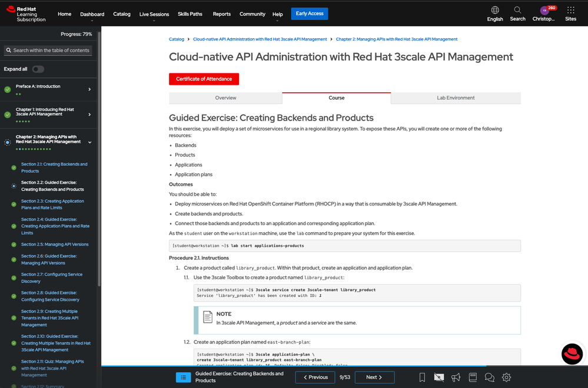Screen dimensions: 588x388
Task: Collapse Chapter 2: Managing APIs section
Action: (89, 142)
